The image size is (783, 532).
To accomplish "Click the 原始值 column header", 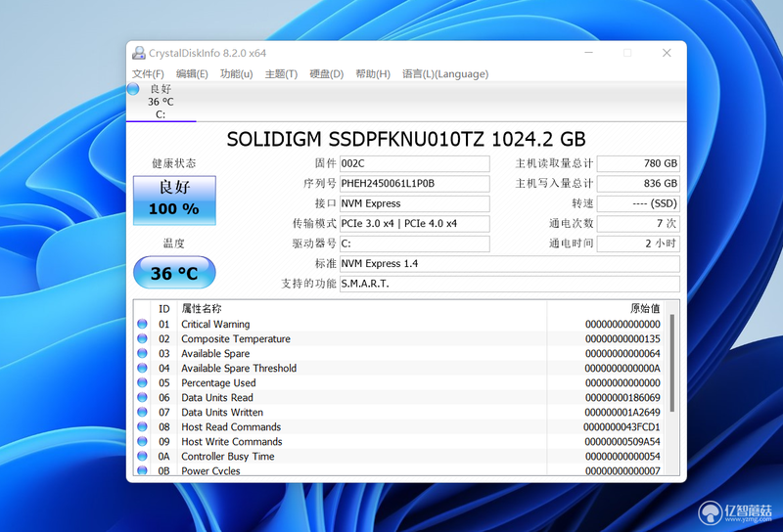I will (645, 308).
